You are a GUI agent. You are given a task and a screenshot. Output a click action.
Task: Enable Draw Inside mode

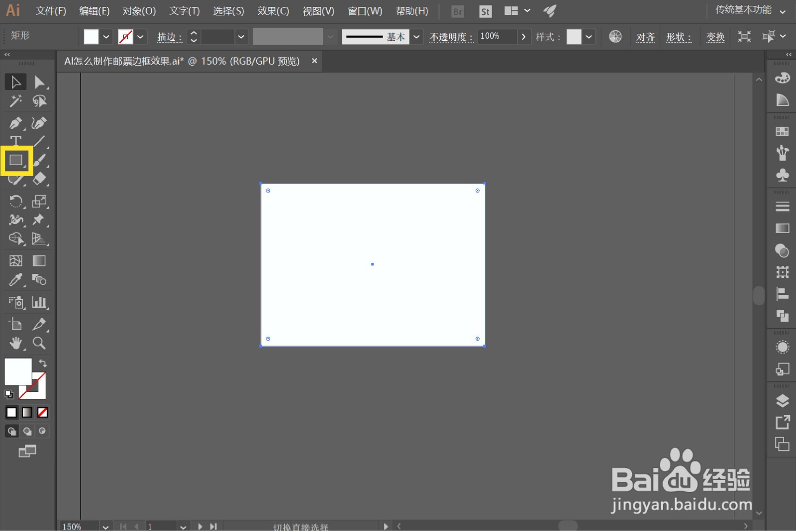(43, 431)
